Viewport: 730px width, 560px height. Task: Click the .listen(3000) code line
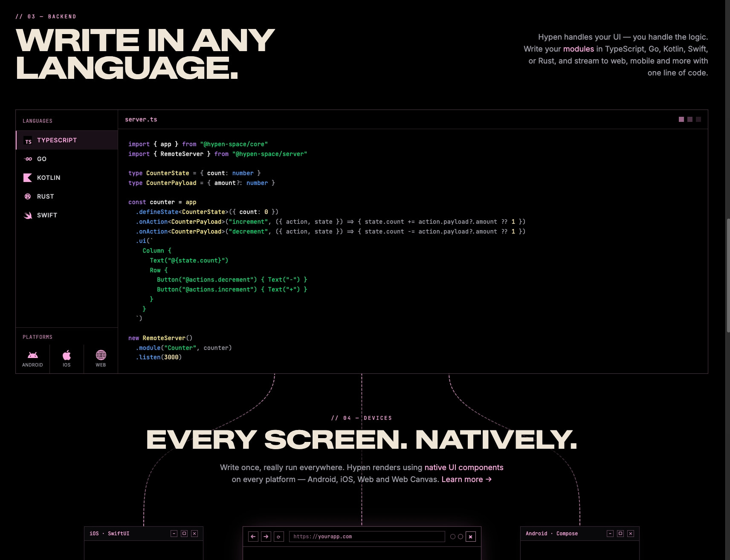tap(159, 357)
